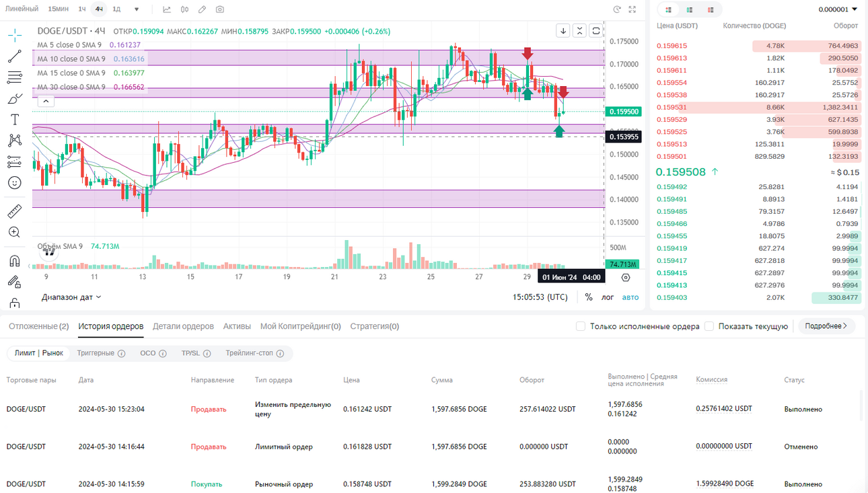The height and width of the screenshot is (493, 868).
Task: Open the forecasting and measurement tools
Action: pyautogui.click(x=14, y=161)
